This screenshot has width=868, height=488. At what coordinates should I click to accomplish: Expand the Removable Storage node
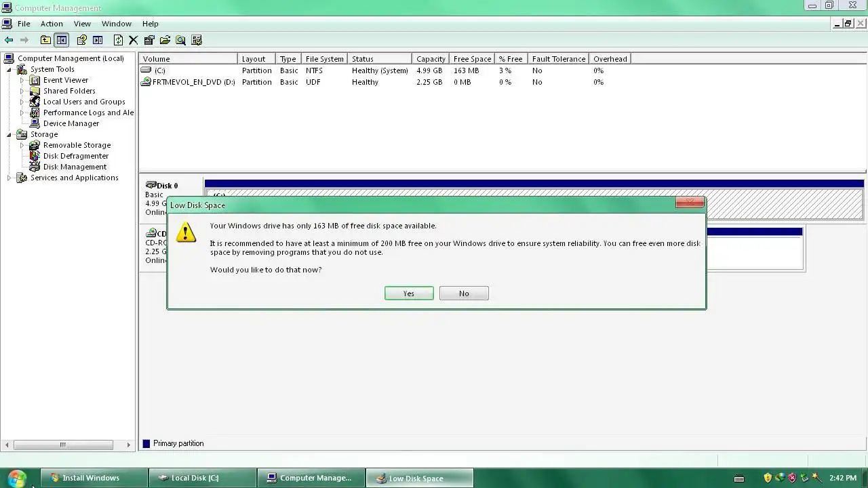click(22, 145)
